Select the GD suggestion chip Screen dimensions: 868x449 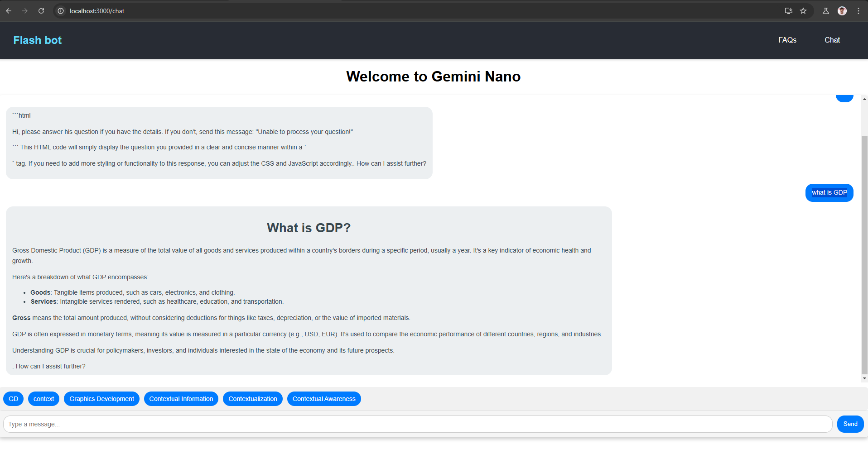[14, 399]
